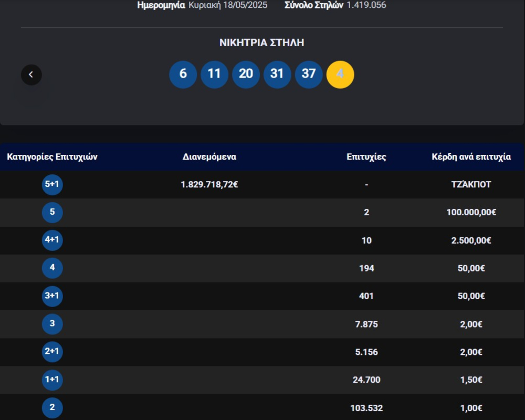Click the previous draw arrow button
The width and height of the screenshot is (525, 420).
pos(31,75)
